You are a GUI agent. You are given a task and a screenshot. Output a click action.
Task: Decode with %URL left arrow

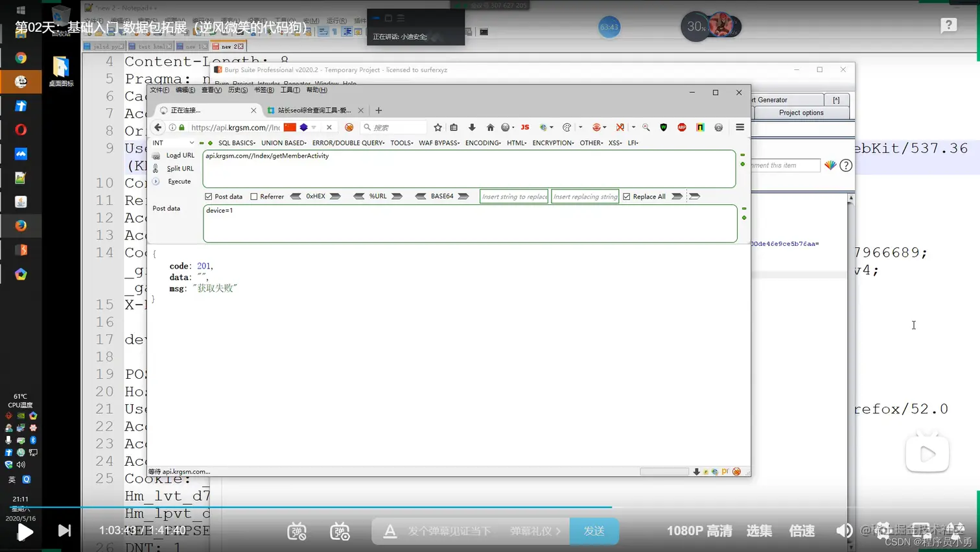click(x=359, y=196)
